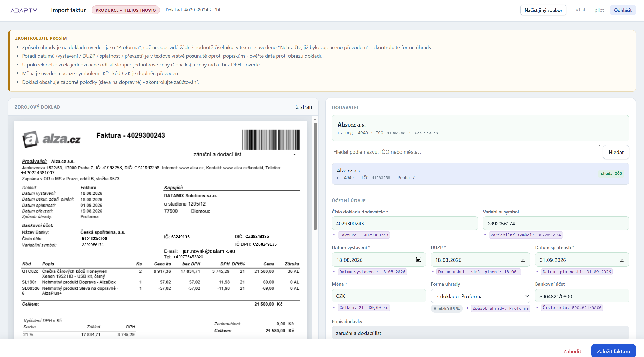Edit the Číslo dokladu dodavatele field

click(405, 223)
